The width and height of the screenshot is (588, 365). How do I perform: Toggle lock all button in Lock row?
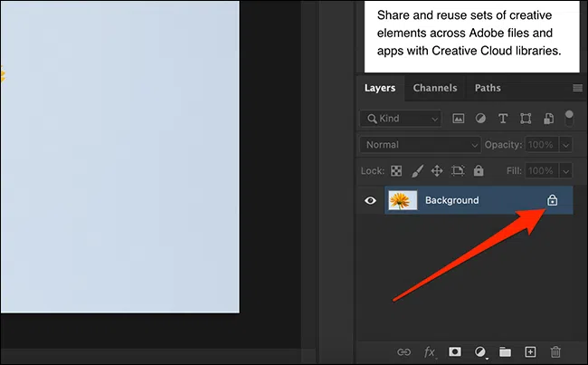[479, 170]
